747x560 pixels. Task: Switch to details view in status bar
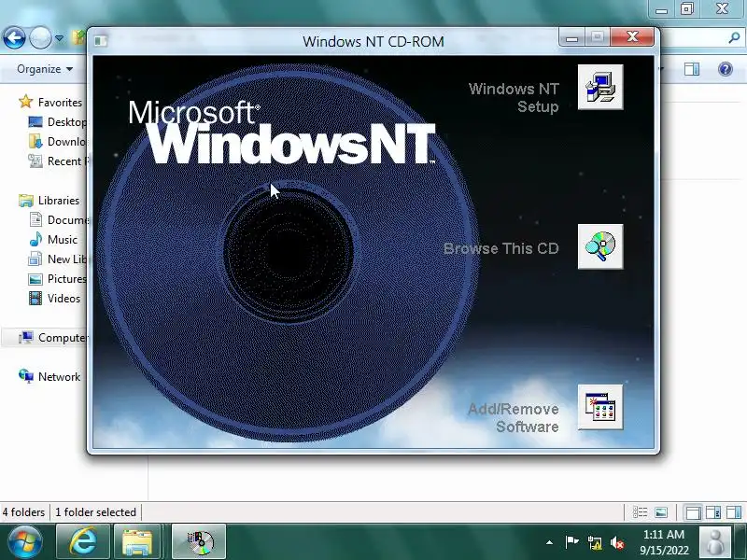[640, 512]
